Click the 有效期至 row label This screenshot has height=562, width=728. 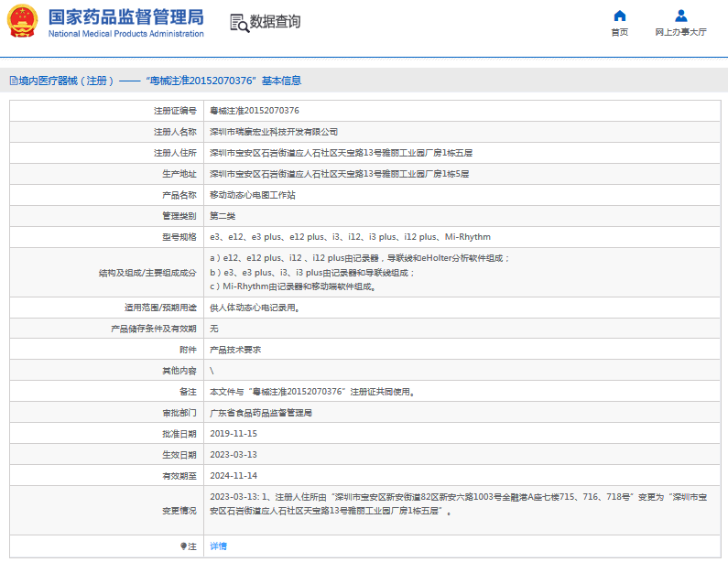179,476
